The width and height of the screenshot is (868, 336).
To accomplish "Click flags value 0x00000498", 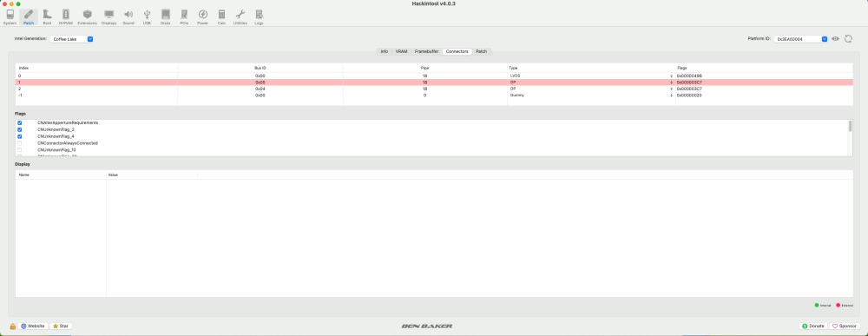I will pos(689,76).
